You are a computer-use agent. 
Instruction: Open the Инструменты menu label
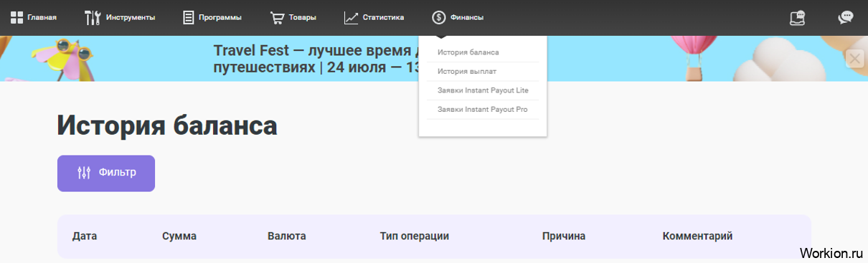point(131,17)
